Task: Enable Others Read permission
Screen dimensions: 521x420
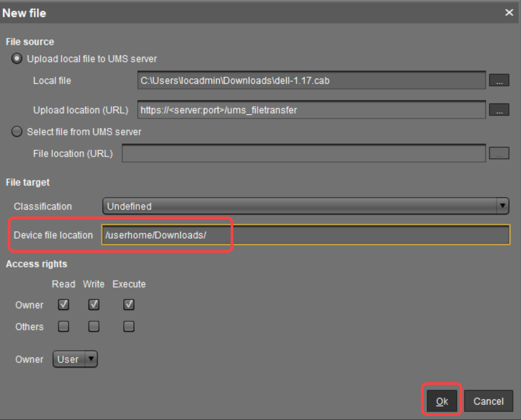Action: click(x=63, y=327)
